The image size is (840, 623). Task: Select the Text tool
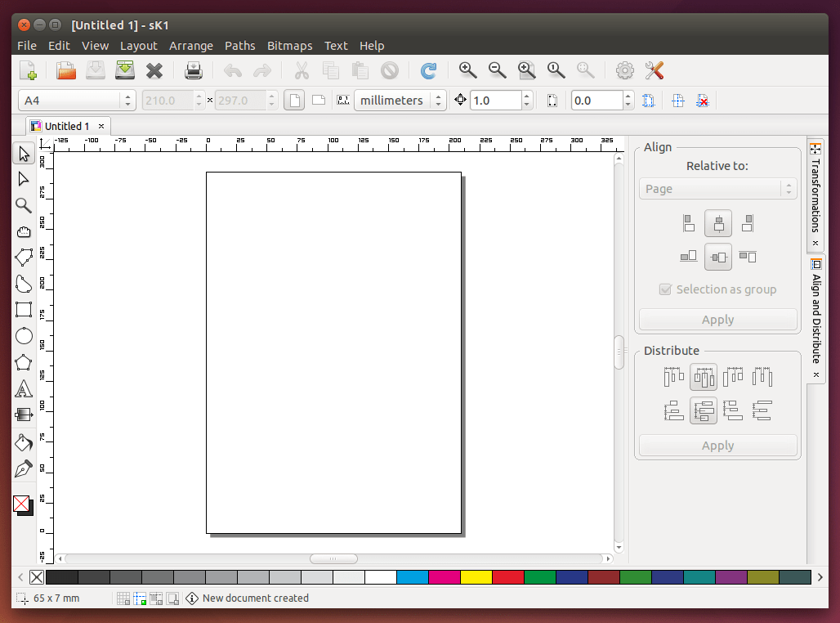[24, 388]
